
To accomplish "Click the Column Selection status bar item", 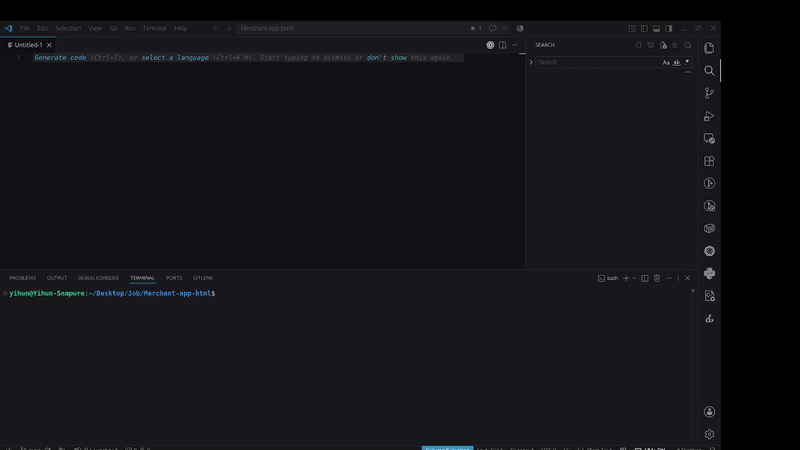I will click(447, 448).
